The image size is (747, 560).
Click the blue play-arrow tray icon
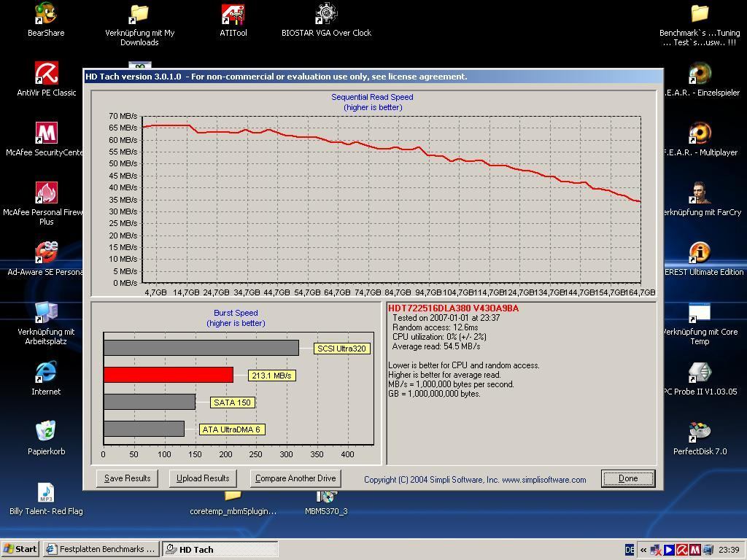(x=670, y=550)
